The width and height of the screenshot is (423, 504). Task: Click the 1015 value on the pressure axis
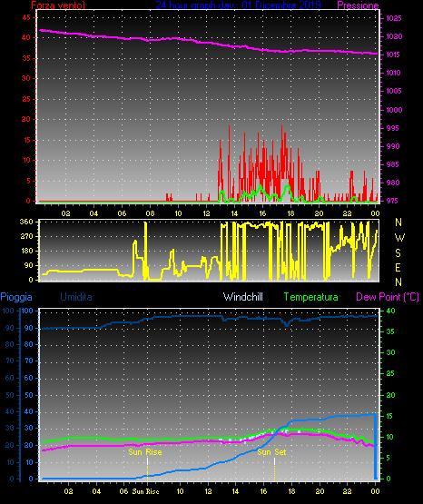(x=393, y=54)
